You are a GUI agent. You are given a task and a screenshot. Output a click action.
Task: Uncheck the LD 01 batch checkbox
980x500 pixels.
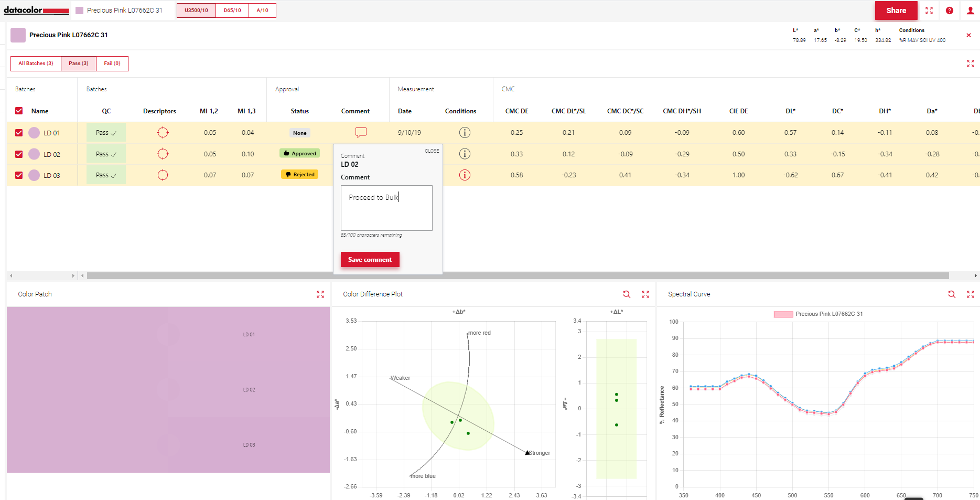pyautogui.click(x=19, y=133)
